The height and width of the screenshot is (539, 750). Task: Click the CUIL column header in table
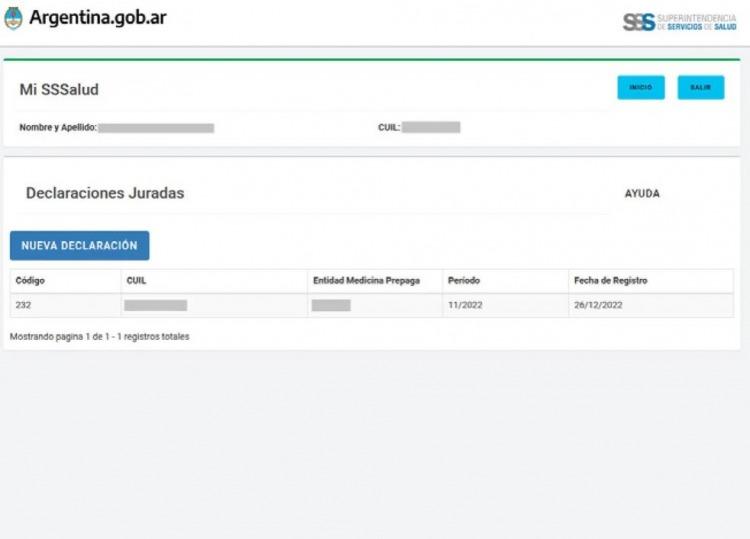pyautogui.click(x=136, y=281)
